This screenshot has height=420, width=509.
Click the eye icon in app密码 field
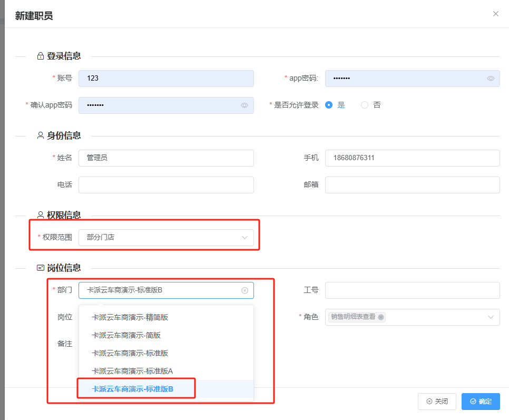(491, 79)
